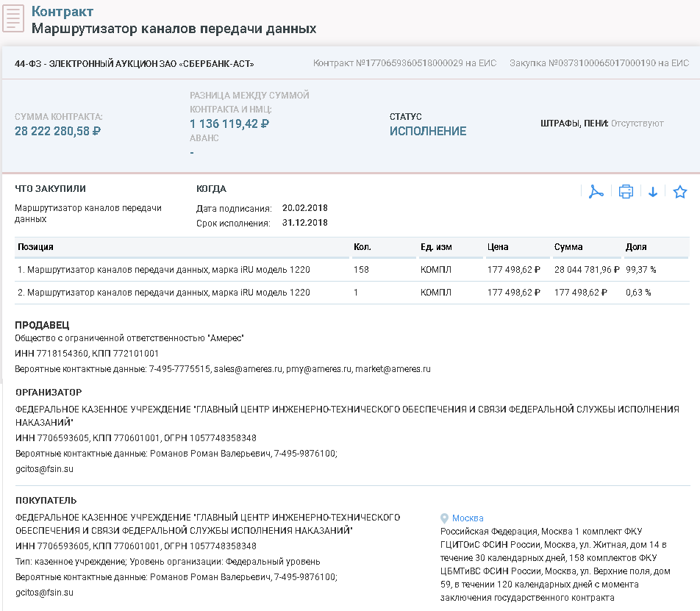Click signing date 20.02.2018
The height and width of the screenshot is (611, 700).
point(305,208)
